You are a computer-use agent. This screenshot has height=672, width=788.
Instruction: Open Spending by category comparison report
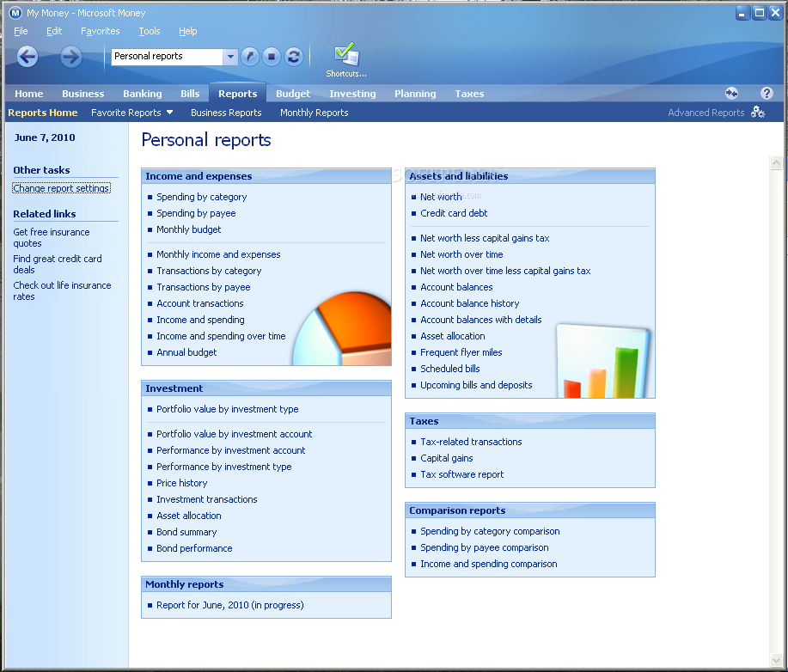pos(490,531)
